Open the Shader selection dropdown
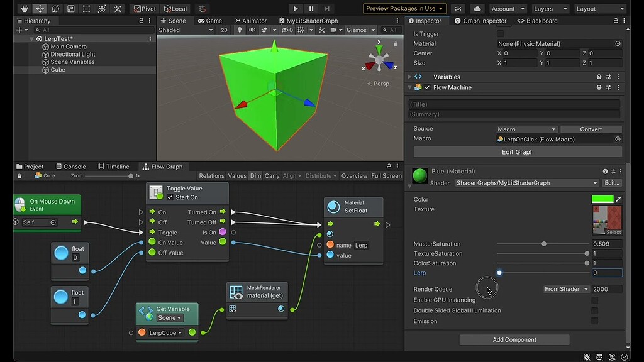The width and height of the screenshot is (644, 362). (526, 183)
